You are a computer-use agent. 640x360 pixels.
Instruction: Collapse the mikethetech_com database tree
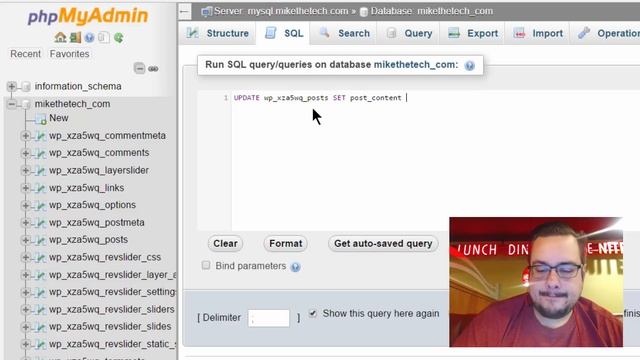click(x=11, y=104)
